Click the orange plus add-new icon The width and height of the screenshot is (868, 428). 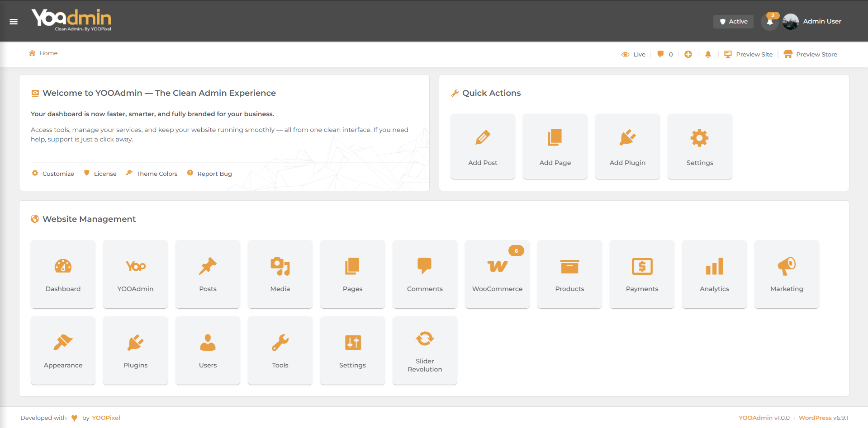point(688,54)
